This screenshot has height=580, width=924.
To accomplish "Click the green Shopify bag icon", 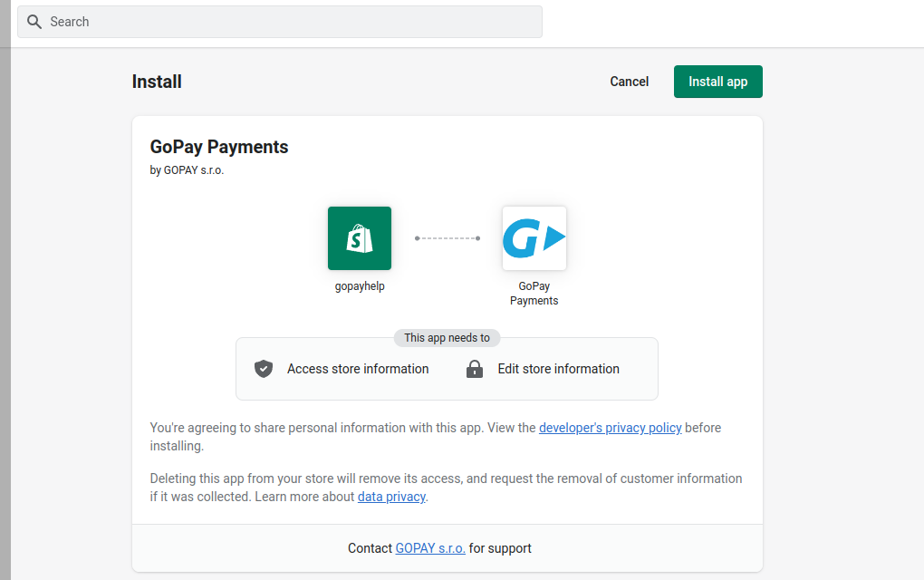I will 360,238.
